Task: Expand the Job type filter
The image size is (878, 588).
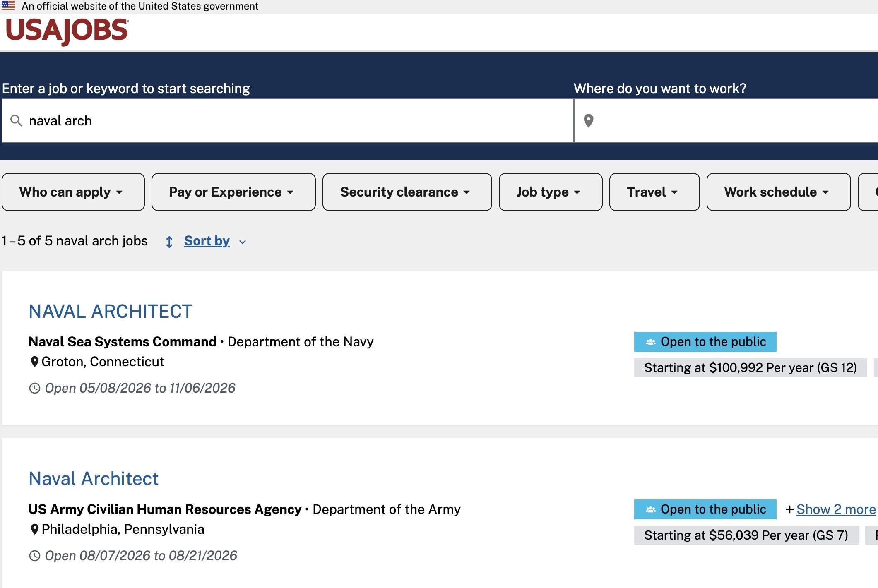Action: [x=551, y=192]
